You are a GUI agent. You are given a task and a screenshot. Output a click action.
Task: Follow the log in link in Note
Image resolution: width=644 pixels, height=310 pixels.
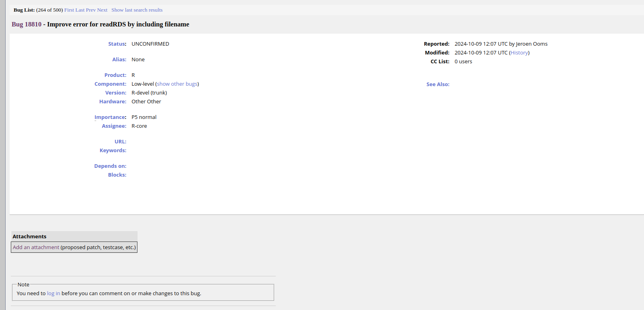[x=53, y=294]
